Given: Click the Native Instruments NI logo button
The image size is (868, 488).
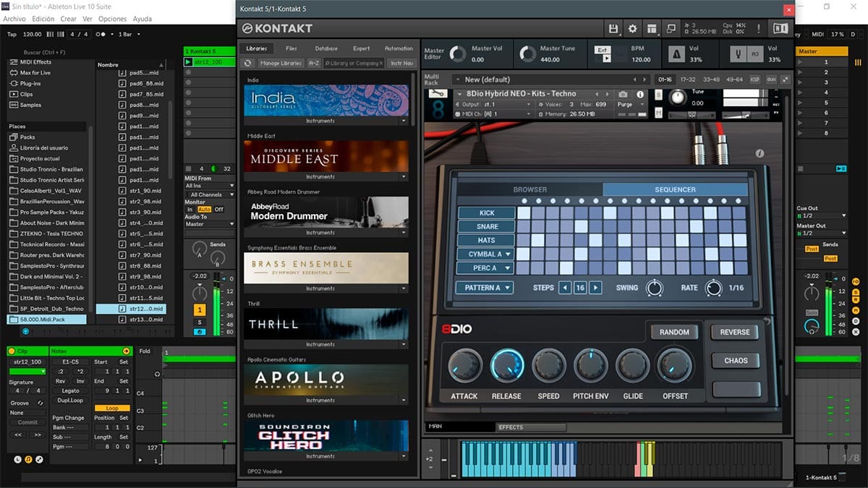Looking at the screenshot, I should [780, 28].
